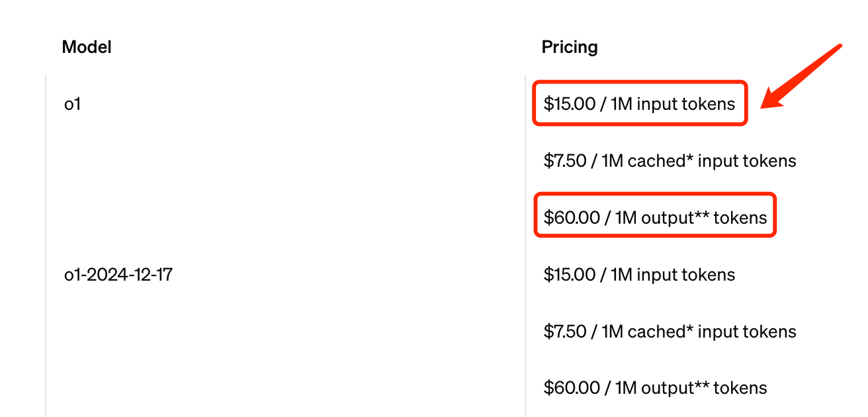Click asterisk in o1-2024-12-17 cached row
This screenshot has height=417, width=868.
[691, 329]
